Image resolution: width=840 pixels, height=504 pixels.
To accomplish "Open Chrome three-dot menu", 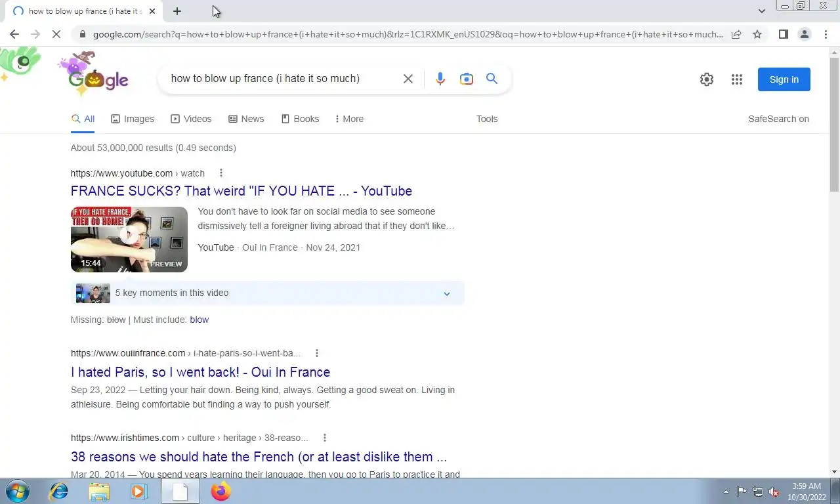I will click(826, 34).
